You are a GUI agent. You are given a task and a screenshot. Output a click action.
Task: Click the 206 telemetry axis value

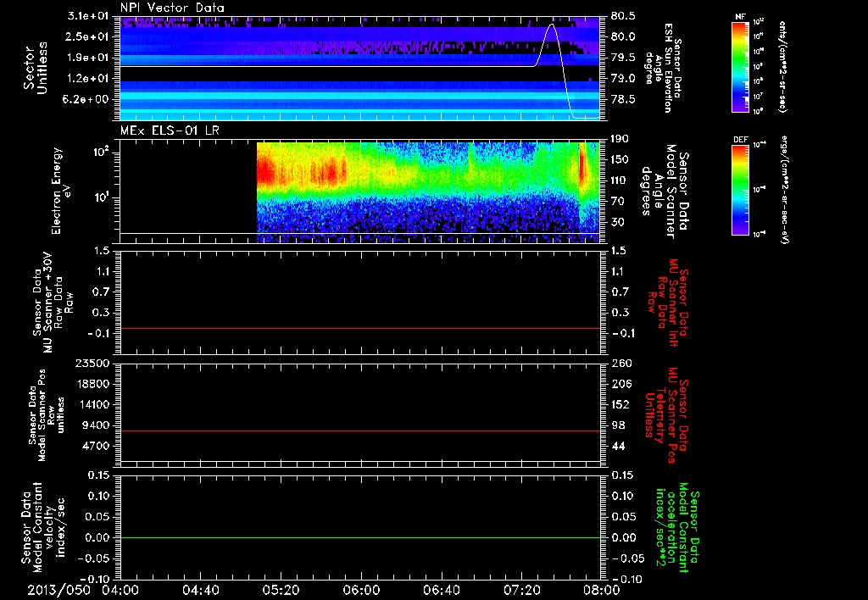coord(620,384)
